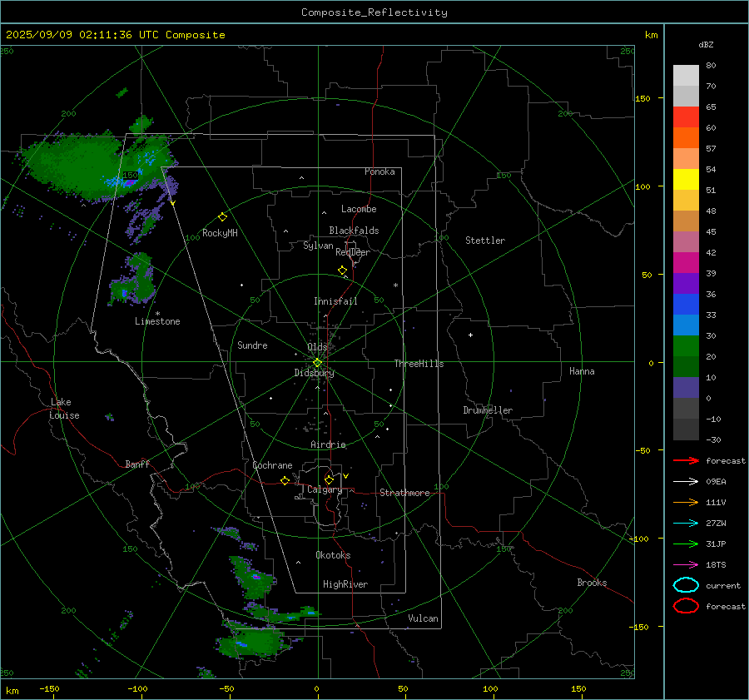Click the yellow diamond radar-center marker near Didsbury
Image resolution: width=749 pixels, height=700 pixels.
tap(317, 363)
